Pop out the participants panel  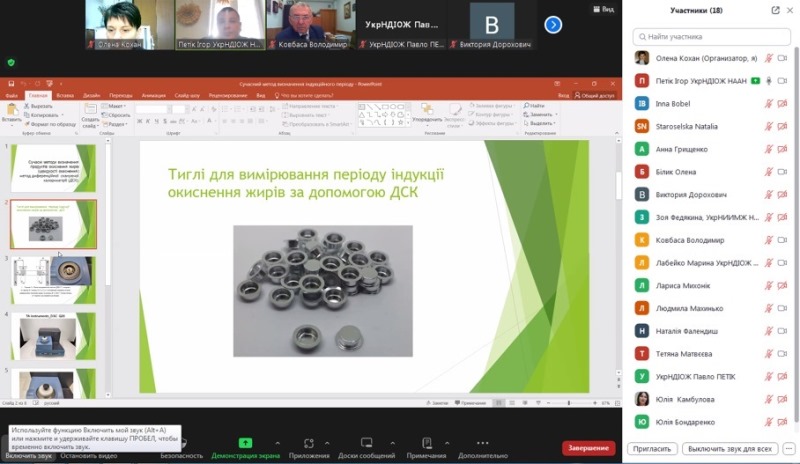[x=775, y=10]
